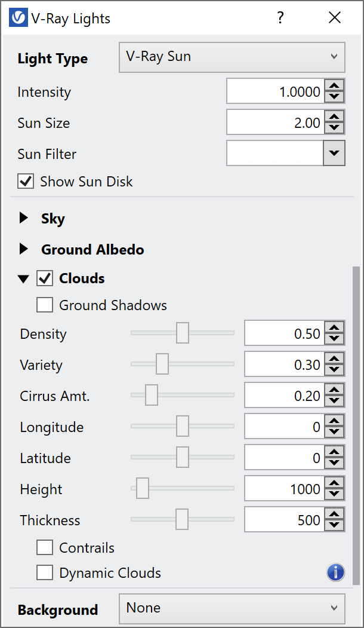Click the Variety value field

[285, 364]
